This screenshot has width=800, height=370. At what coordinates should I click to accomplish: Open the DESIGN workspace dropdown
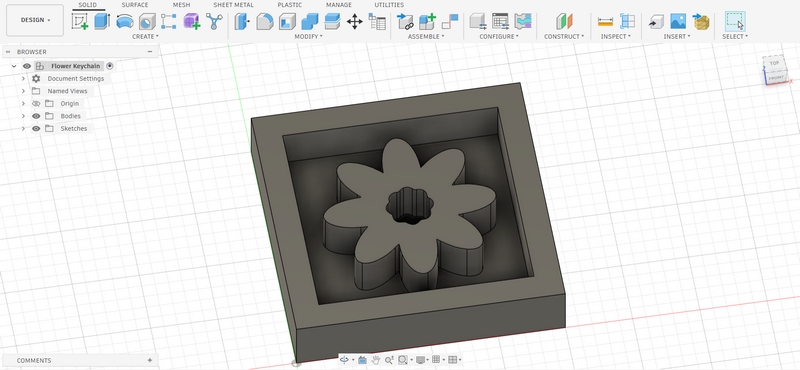[x=35, y=20]
